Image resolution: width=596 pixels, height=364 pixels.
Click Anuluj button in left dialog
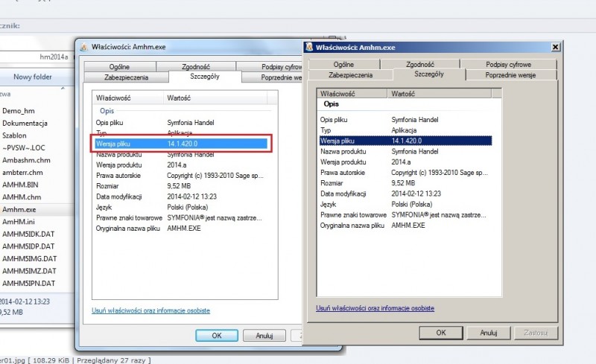pyautogui.click(x=264, y=336)
